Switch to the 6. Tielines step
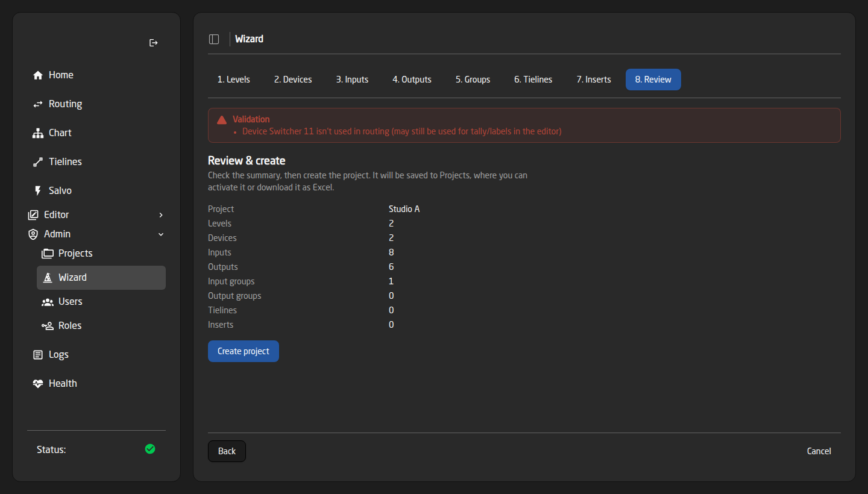The image size is (868, 494). point(533,80)
